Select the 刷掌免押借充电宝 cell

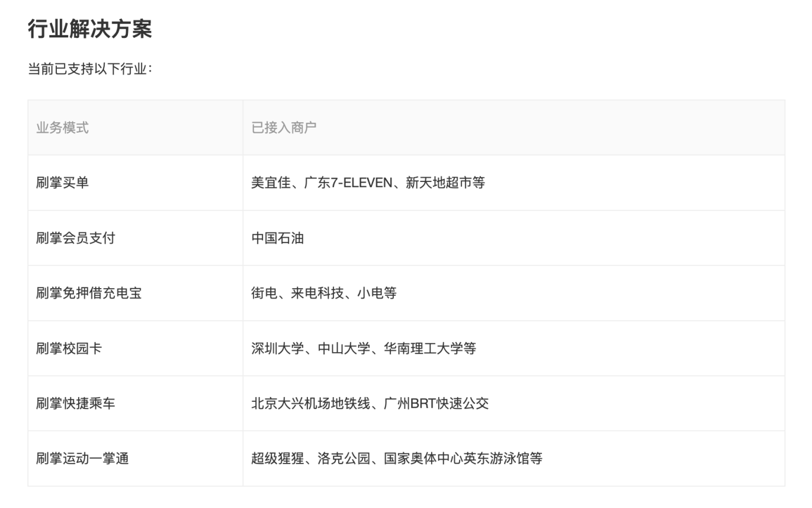[89, 293]
